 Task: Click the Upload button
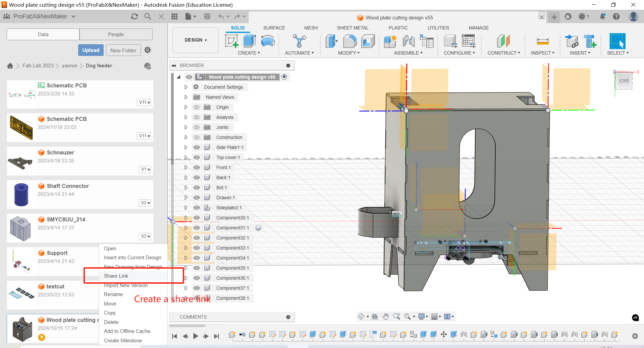point(91,50)
